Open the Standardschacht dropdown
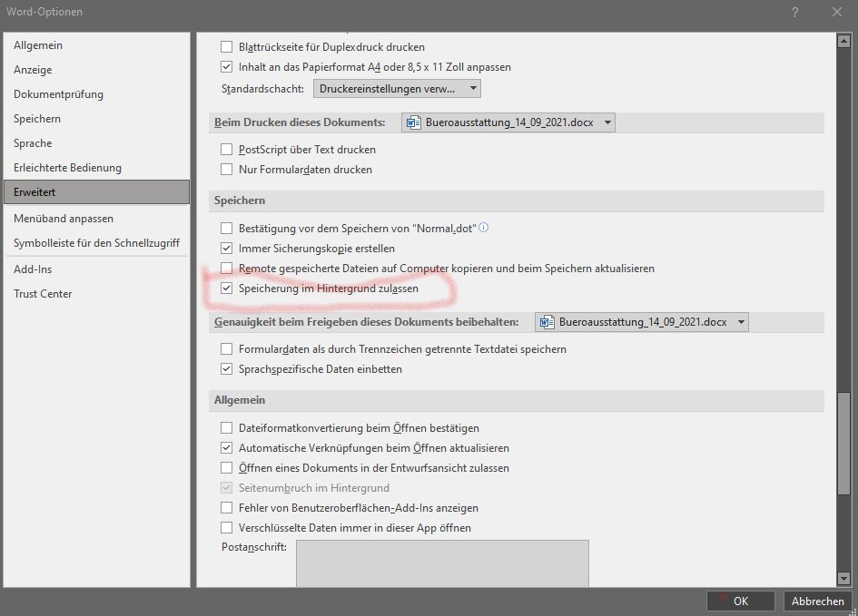 397,89
